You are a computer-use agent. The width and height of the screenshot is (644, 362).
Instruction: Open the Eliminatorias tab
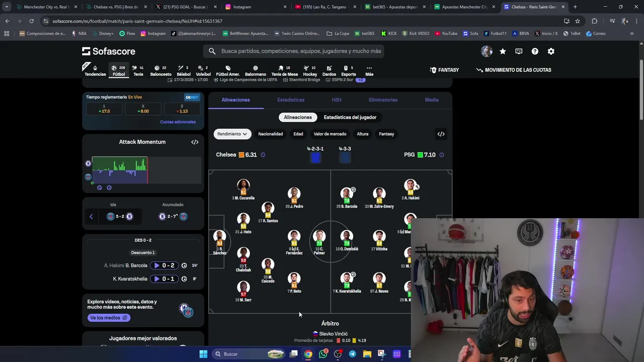[383, 100]
